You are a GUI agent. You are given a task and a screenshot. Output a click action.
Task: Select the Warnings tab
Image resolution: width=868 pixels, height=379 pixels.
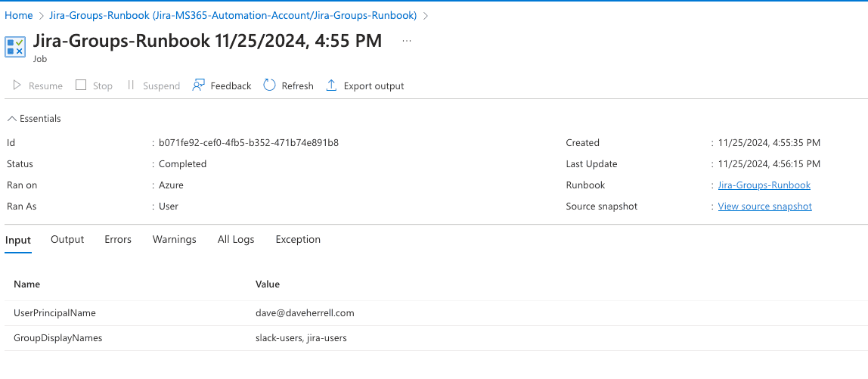click(175, 239)
